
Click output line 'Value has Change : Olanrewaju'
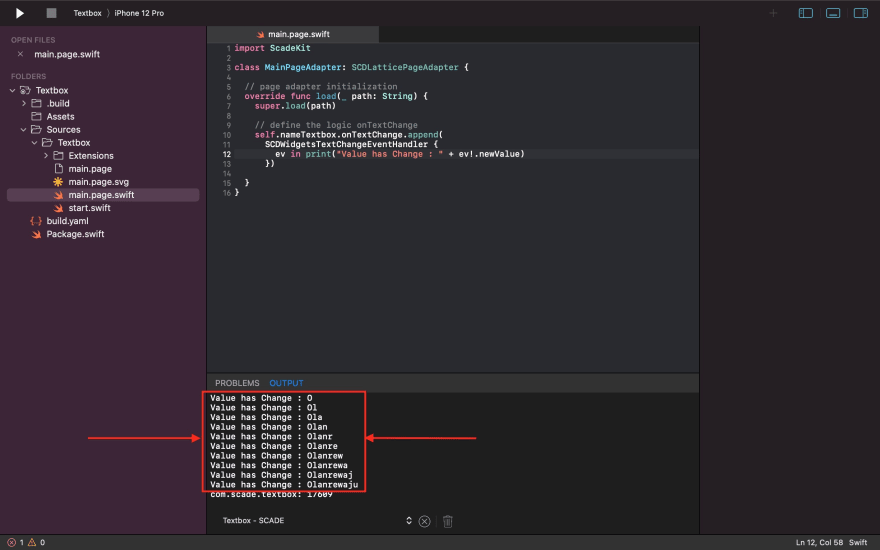(284, 484)
